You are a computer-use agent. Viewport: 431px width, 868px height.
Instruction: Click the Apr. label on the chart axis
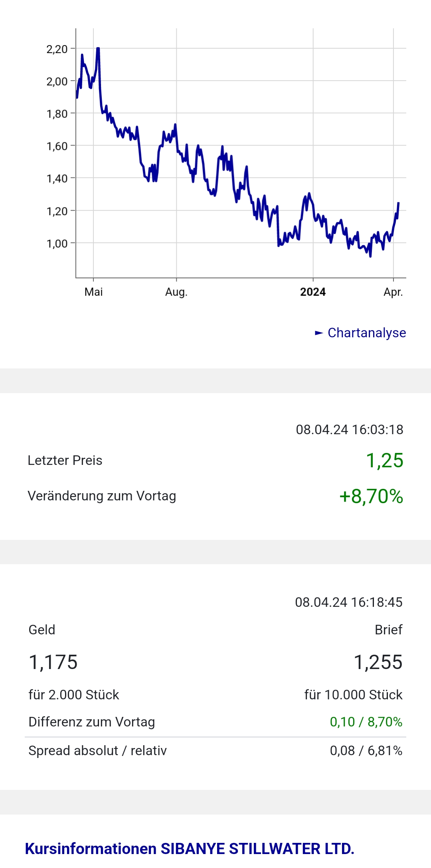click(393, 292)
